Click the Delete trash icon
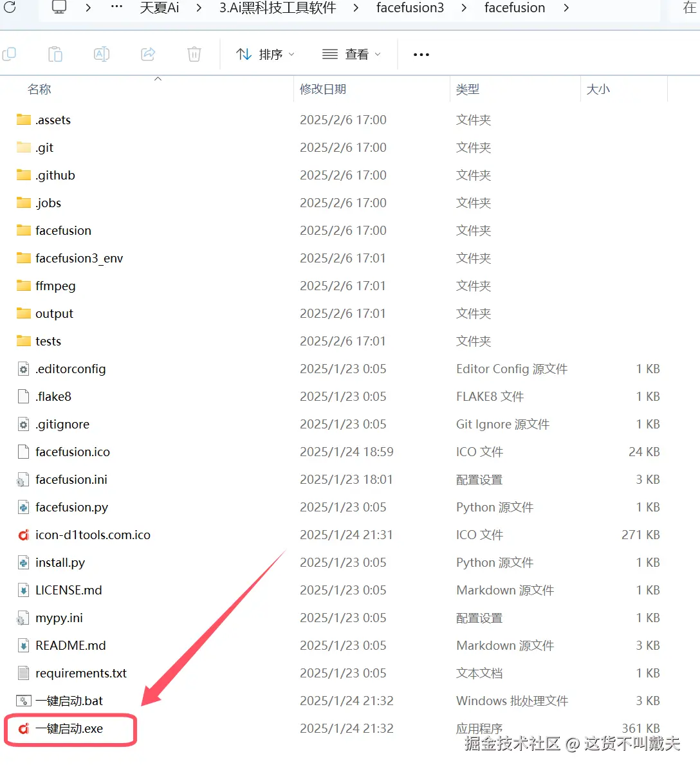Image resolution: width=700 pixels, height=772 pixels. click(x=194, y=55)
